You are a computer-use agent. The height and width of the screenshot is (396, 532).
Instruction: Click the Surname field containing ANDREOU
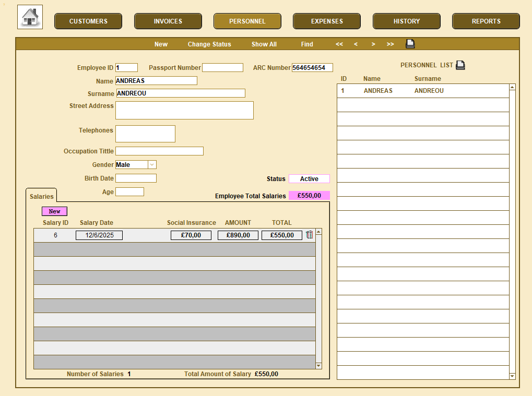[x=181, y=93]
